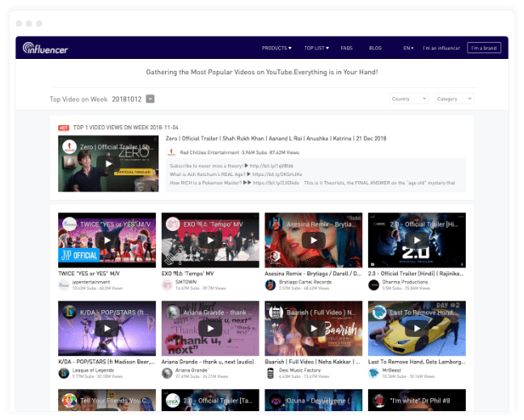Click the EXO 'Tempo' MV title
The height and width of the screenshot is (420, 524).
point(188,274)
